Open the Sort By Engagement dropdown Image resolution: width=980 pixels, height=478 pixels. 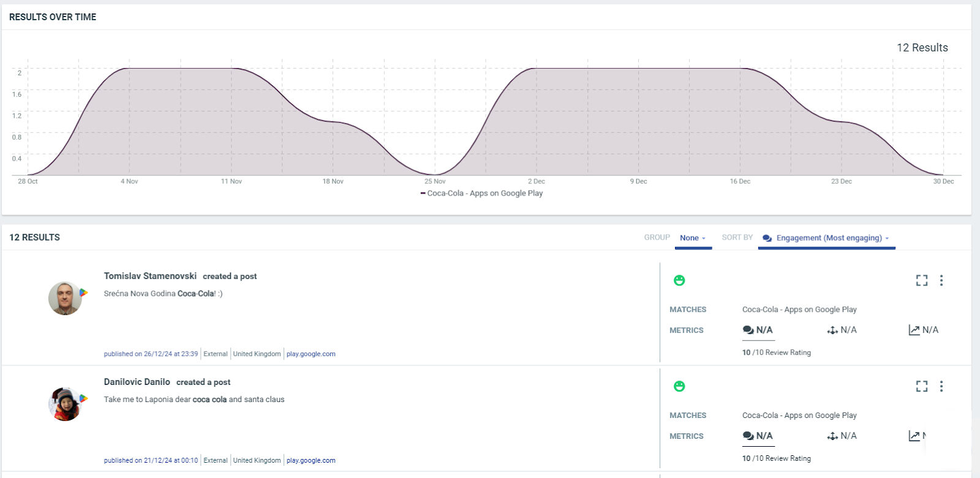(827, 238)
